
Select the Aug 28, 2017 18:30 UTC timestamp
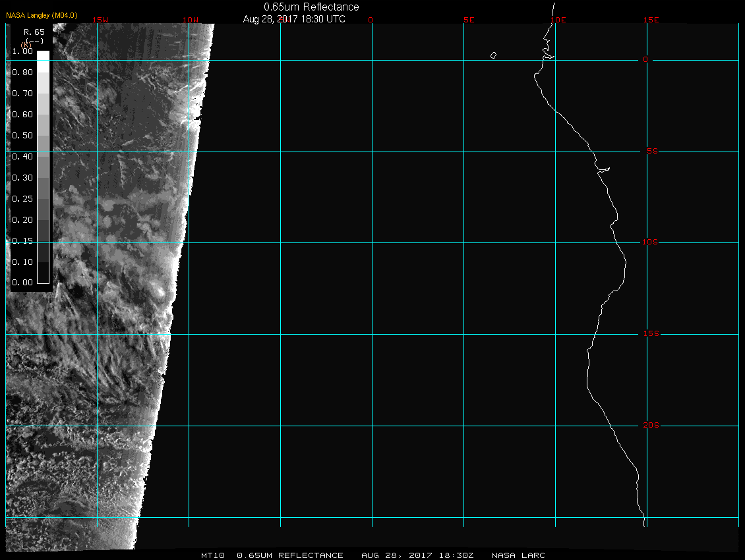(294, 19)
